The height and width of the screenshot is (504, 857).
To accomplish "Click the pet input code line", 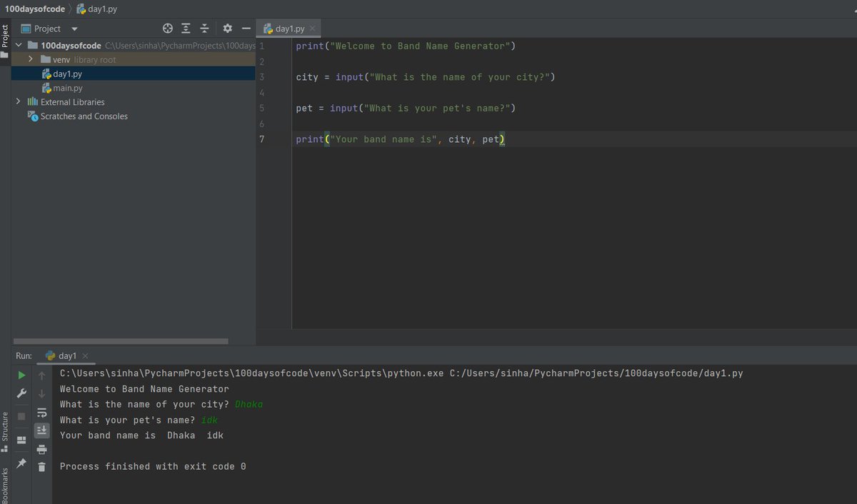I will pyautogui.click(x=406, y=109).
